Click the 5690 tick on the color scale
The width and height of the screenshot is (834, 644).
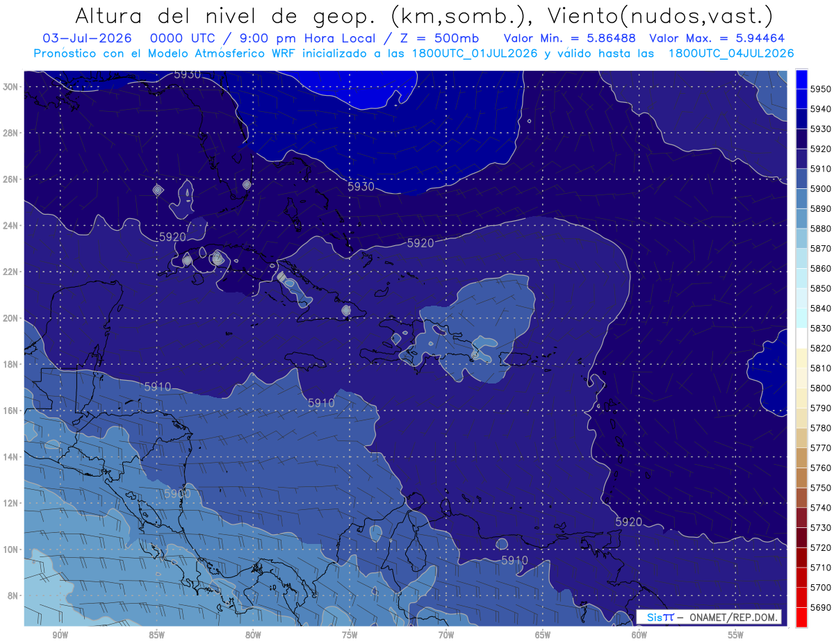tap(821, 607)
